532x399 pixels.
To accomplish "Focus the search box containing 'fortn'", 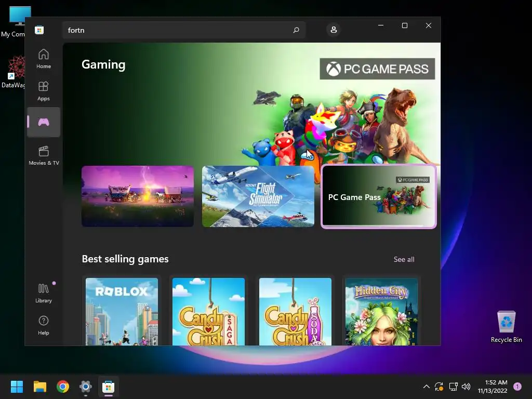I will pos(184,30).
